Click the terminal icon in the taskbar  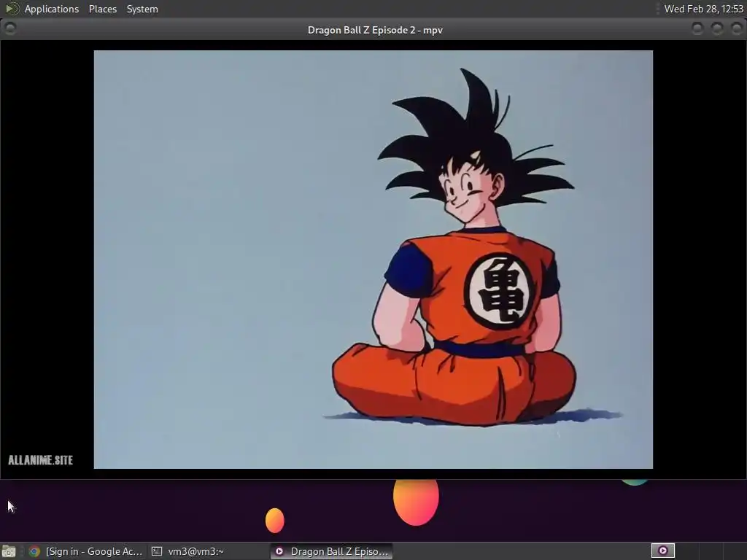click(157, 551)
